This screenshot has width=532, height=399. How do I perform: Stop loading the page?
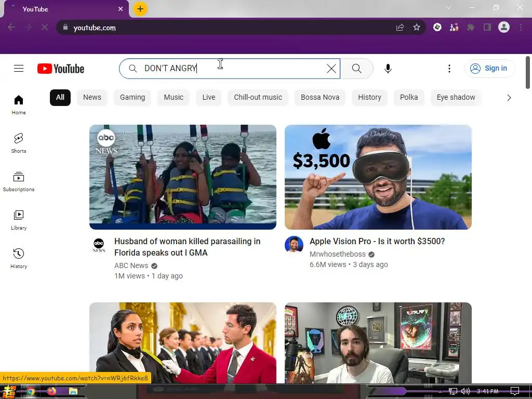pyautogui.click(x=45, y=27)
